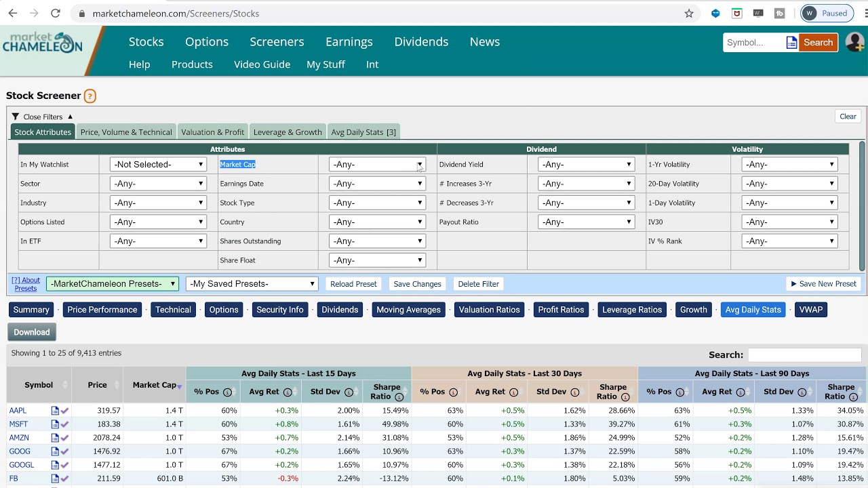Click the Reload Preset button
868x488 pixels.
[353, 284]
